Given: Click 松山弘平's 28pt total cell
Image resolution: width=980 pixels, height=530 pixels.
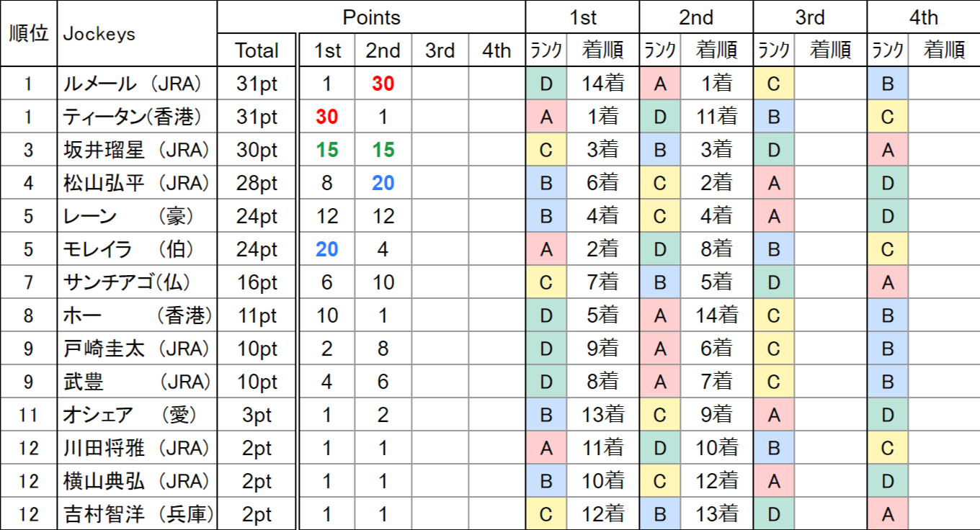Looking at the screenshot, I should tap(257, 183).
